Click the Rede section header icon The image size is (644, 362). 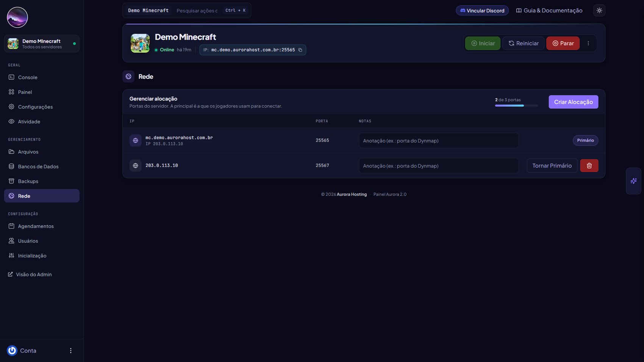pyautogui.click(x=128, y=76)
